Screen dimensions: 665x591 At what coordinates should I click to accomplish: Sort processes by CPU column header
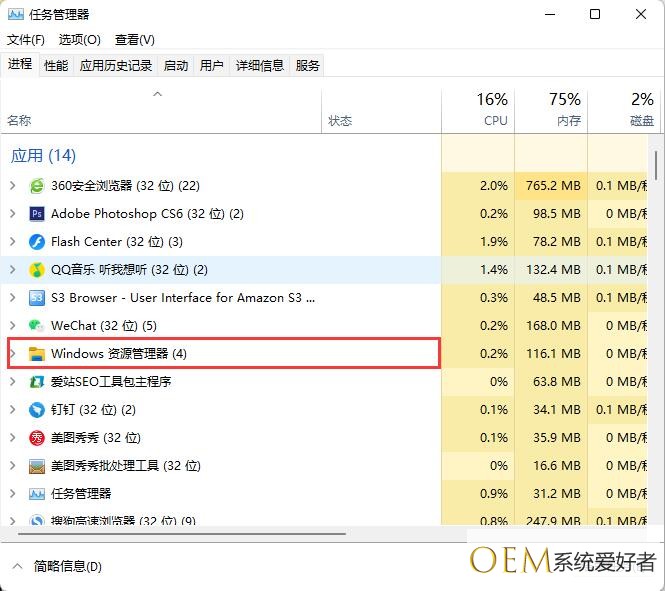click(478, 110)
